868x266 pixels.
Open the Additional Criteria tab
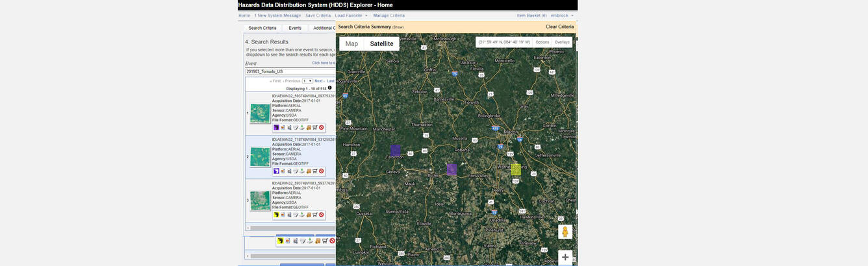click(324, 28)
